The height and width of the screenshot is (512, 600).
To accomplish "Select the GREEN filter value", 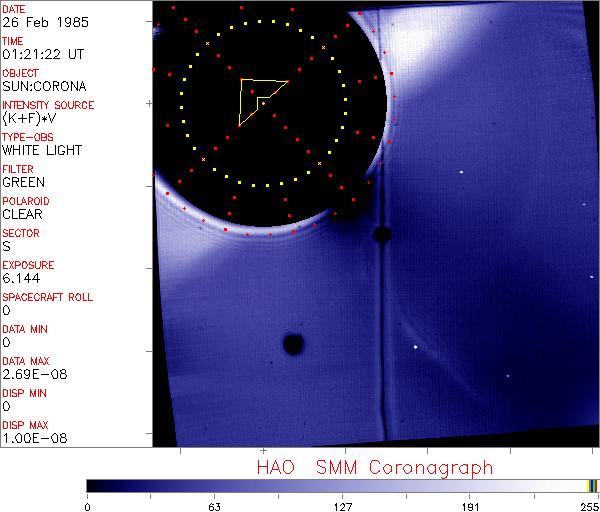I will click(23, 182).
